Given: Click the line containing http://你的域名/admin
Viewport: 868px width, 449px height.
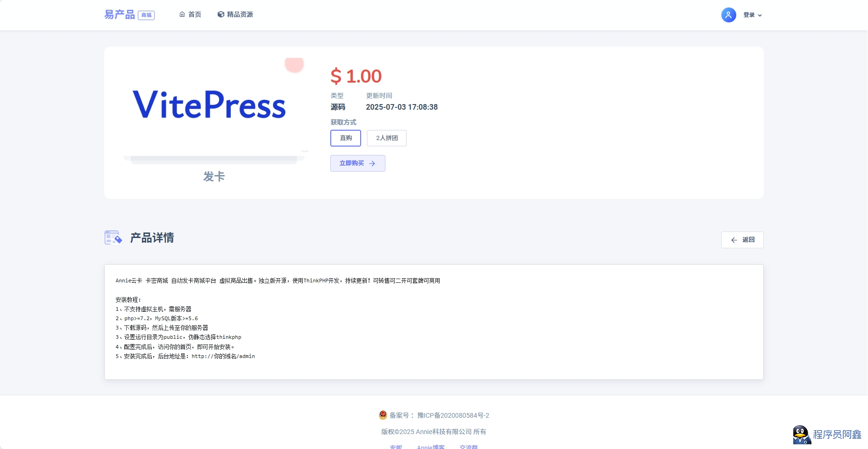Looking at the screenshot, I should 185,356.
